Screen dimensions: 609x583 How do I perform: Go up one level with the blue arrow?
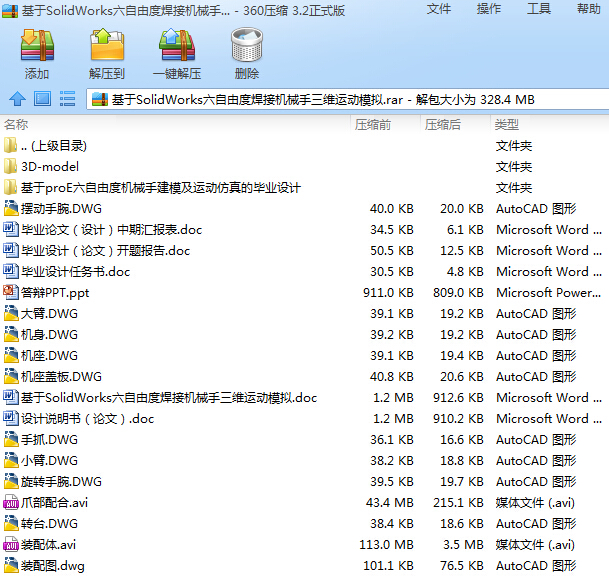(17, 99)
